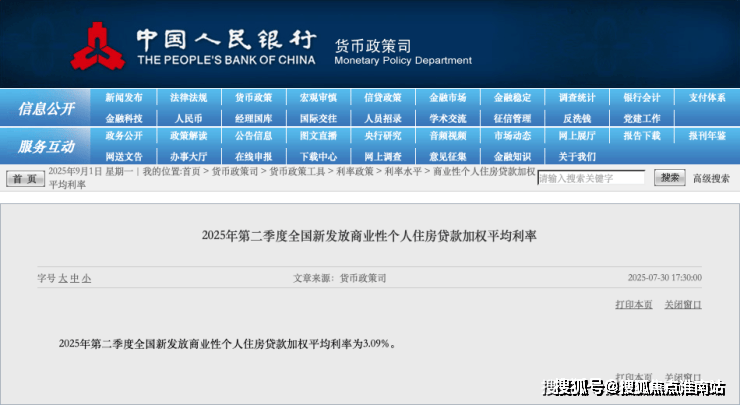Open 高级搜索 advanced search
The image size is (740, 405).
[711, 178]
